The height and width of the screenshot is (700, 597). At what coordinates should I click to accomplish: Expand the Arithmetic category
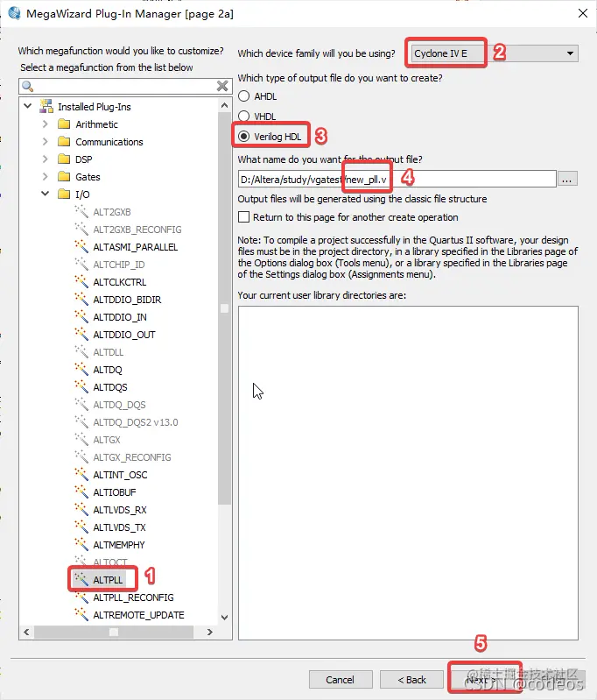(45, 124)
